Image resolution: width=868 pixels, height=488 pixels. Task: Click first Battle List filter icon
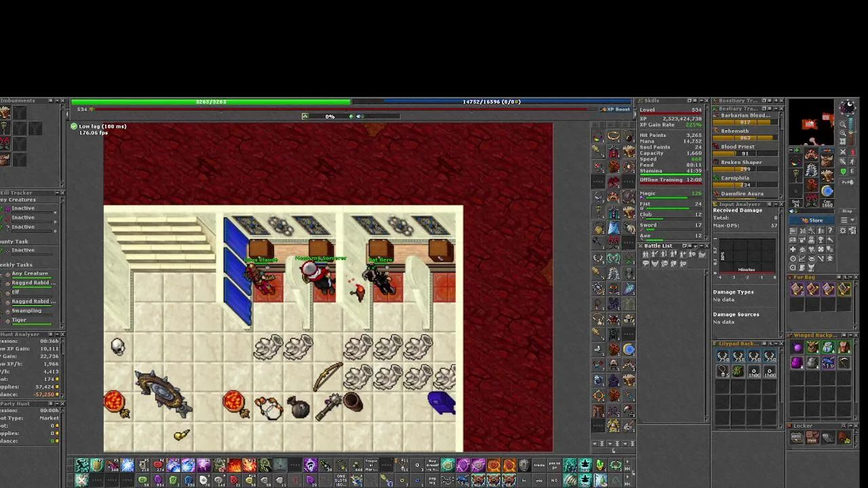click(646, 254)
